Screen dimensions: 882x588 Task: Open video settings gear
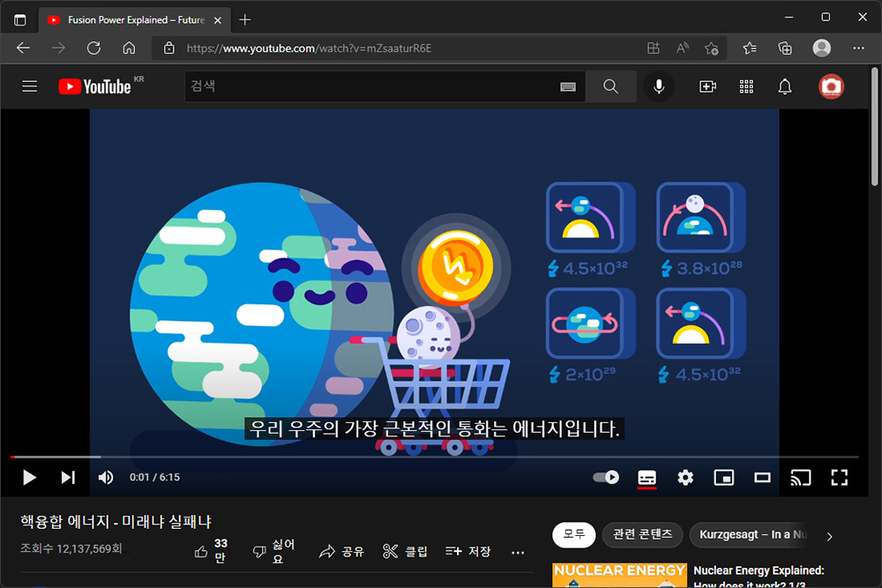tap(685, 478)
